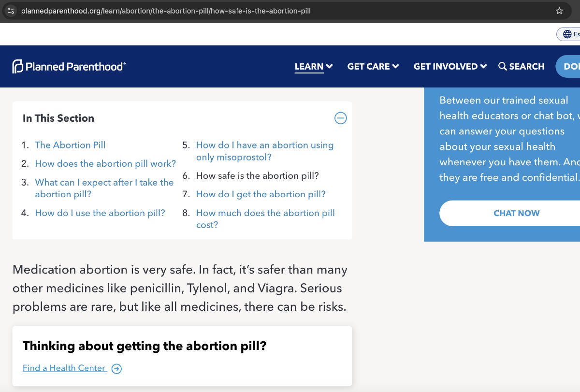Open How does the abortion pill work

click(105, 164)
